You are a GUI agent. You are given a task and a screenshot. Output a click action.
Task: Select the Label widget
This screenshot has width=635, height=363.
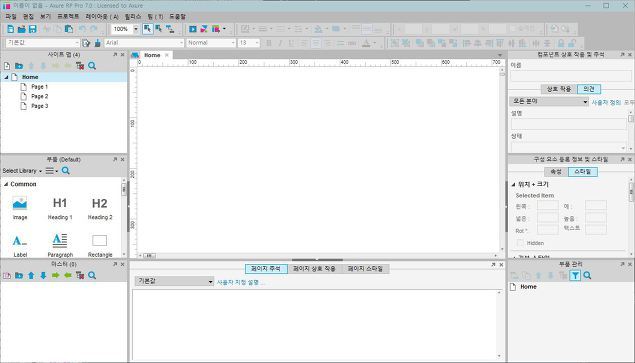(x=20, y=246)
